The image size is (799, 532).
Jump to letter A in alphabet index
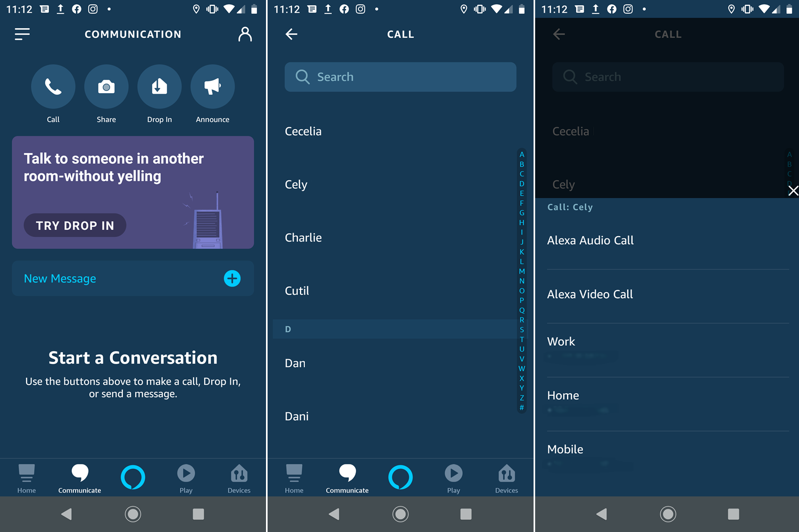point(522,154)
